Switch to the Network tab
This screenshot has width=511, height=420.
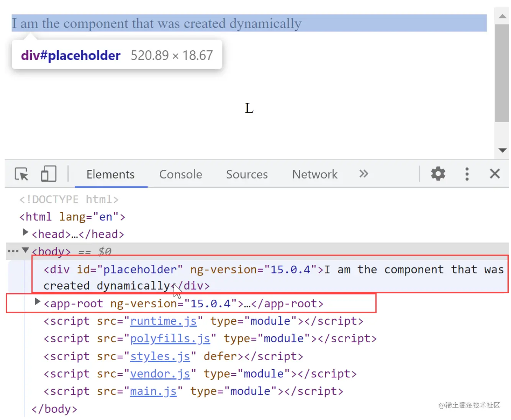coord(315,174)
